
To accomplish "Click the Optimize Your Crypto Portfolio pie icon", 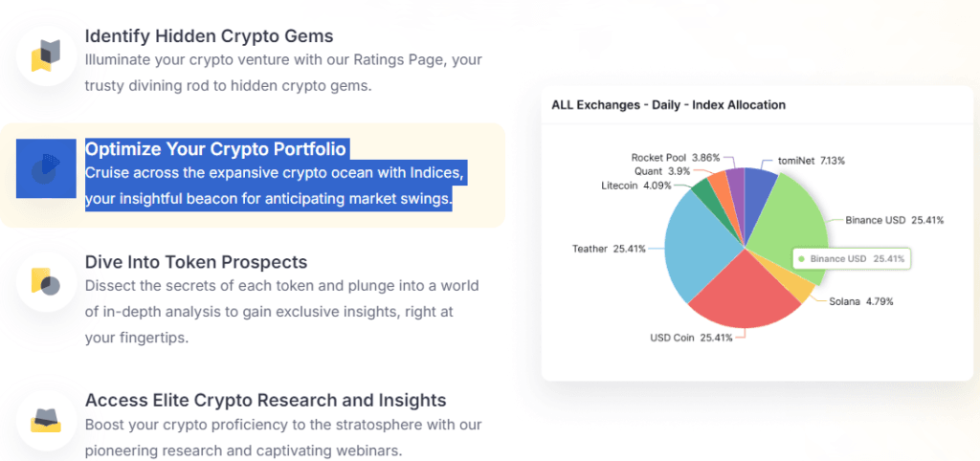I will [46, 168].
